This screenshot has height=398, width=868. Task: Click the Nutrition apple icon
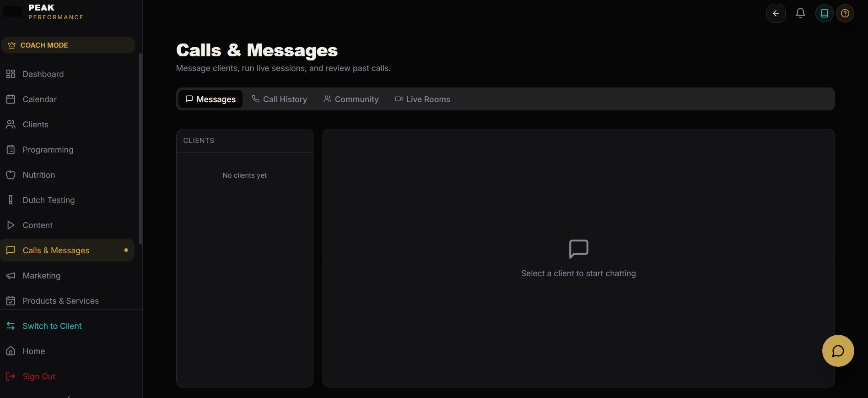[11, 175]
